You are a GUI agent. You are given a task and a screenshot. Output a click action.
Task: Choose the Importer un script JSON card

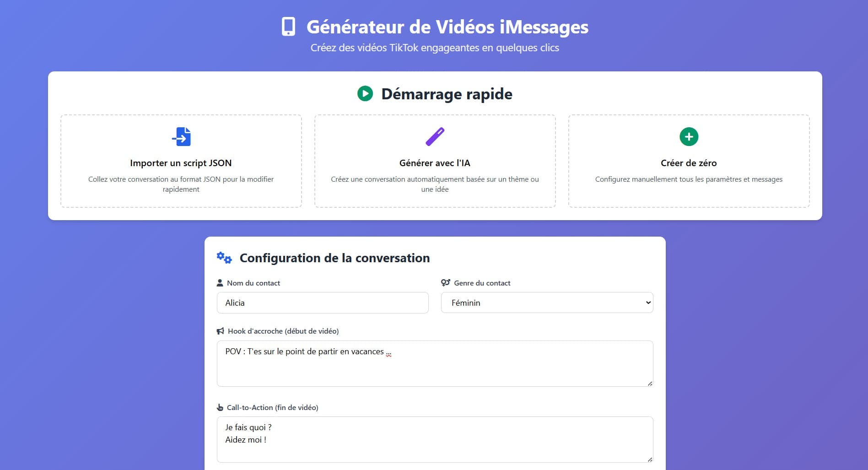[x=181, y=161]
